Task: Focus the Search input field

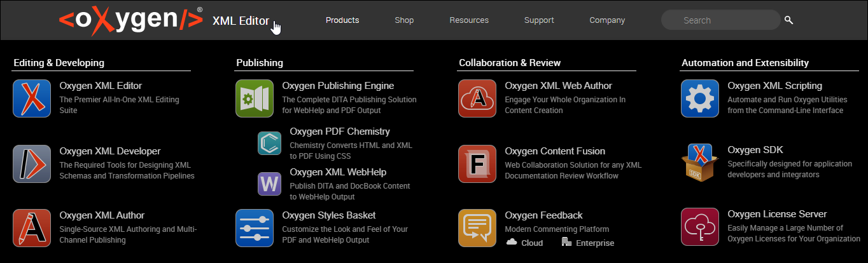Action: [x=721, y=20]
